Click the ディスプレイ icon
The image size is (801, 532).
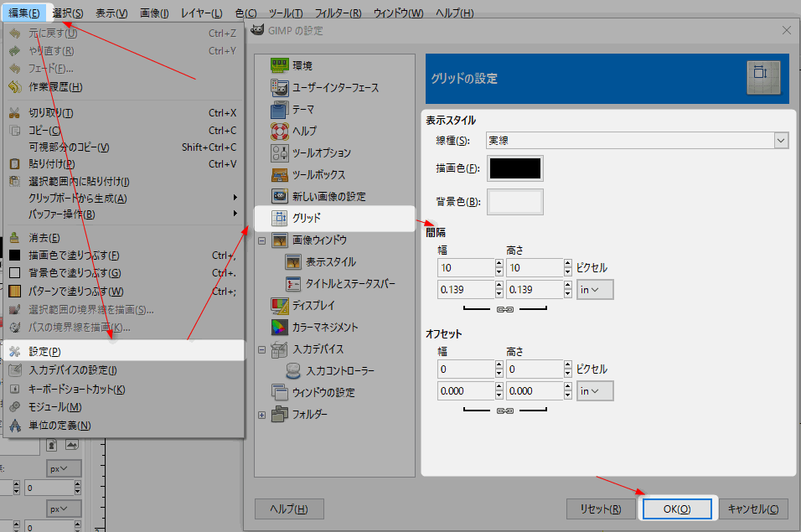[280, 305]
